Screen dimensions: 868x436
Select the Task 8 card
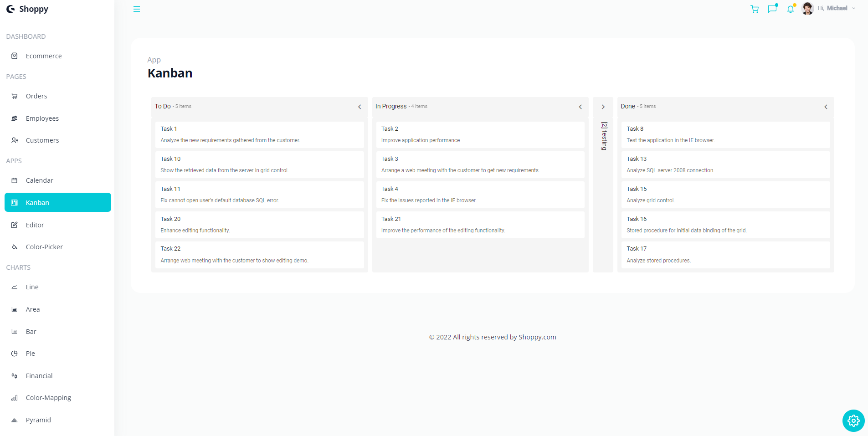pos(725,134)
